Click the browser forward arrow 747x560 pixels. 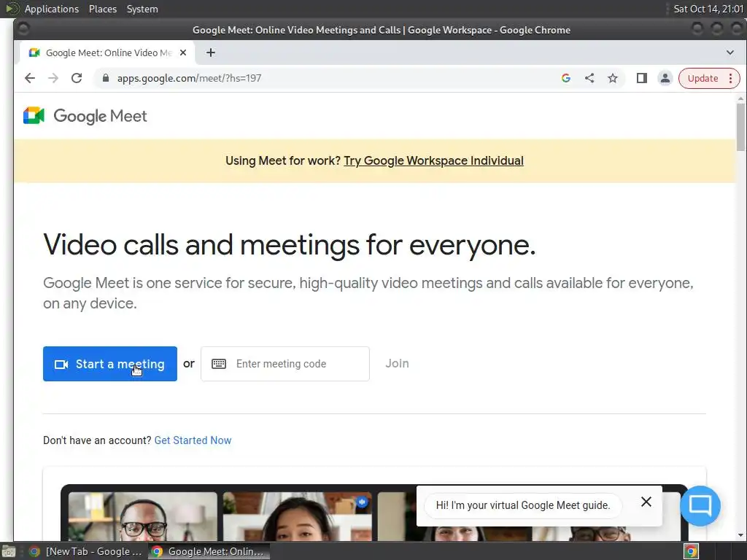pos(53,78)
